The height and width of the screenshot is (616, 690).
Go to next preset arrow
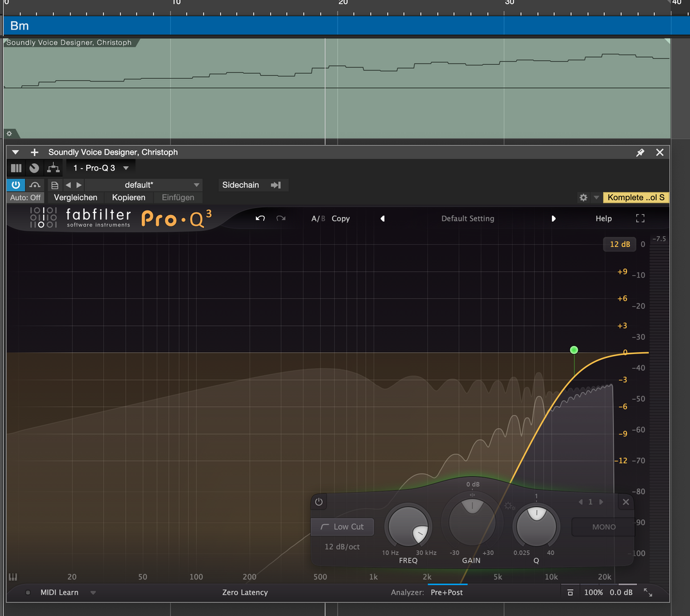click(79, 185)
